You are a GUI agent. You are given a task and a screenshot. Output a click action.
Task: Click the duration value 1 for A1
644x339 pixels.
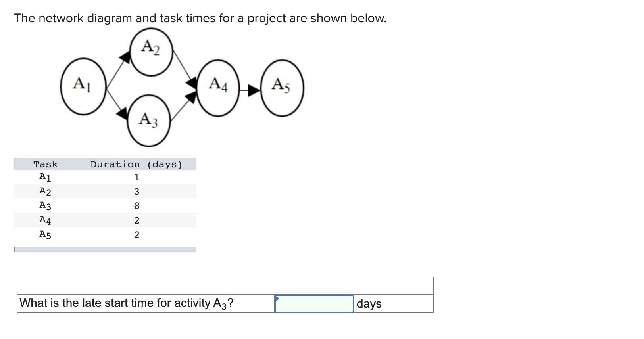click(136, 177)
